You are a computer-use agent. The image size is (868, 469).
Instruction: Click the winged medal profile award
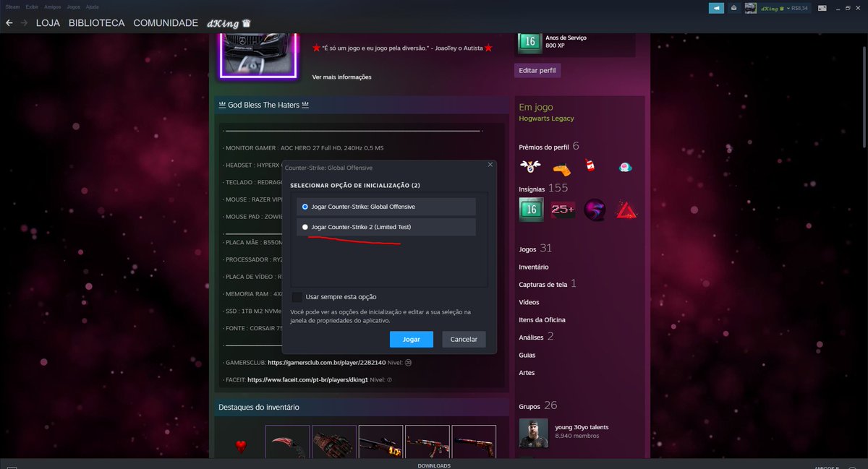pos(530,167)
